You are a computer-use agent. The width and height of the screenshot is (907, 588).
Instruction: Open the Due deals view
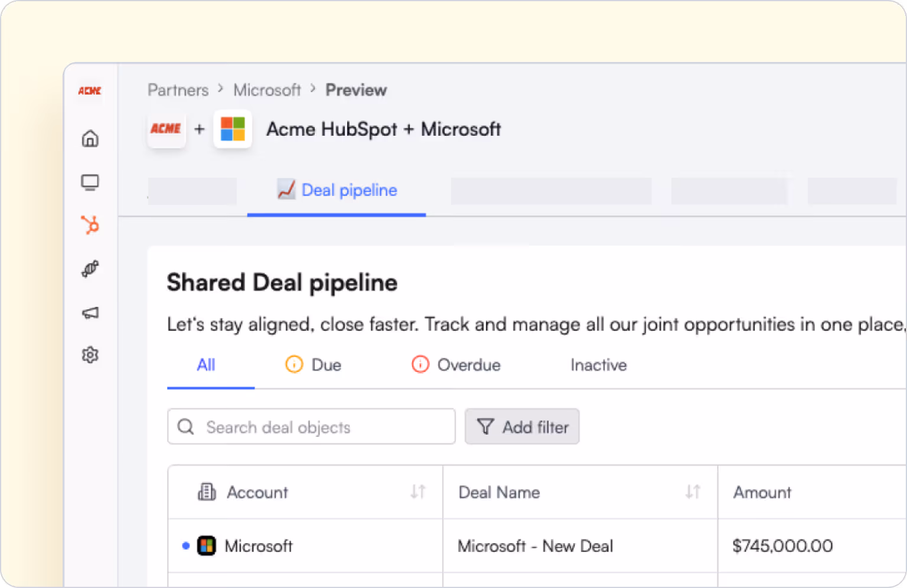(314, 365)
